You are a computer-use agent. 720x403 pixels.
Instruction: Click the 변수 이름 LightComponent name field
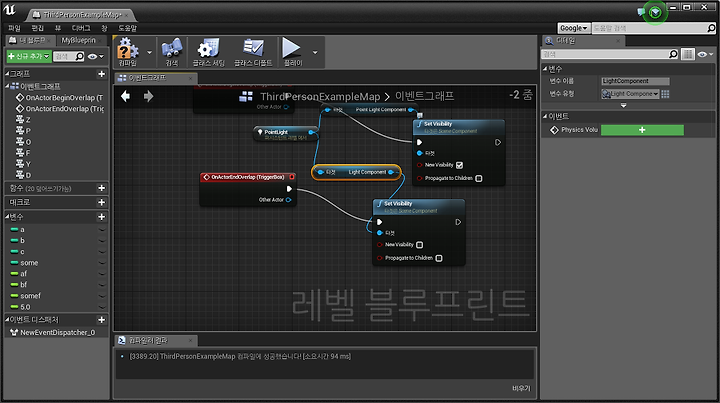pos(635,81)
